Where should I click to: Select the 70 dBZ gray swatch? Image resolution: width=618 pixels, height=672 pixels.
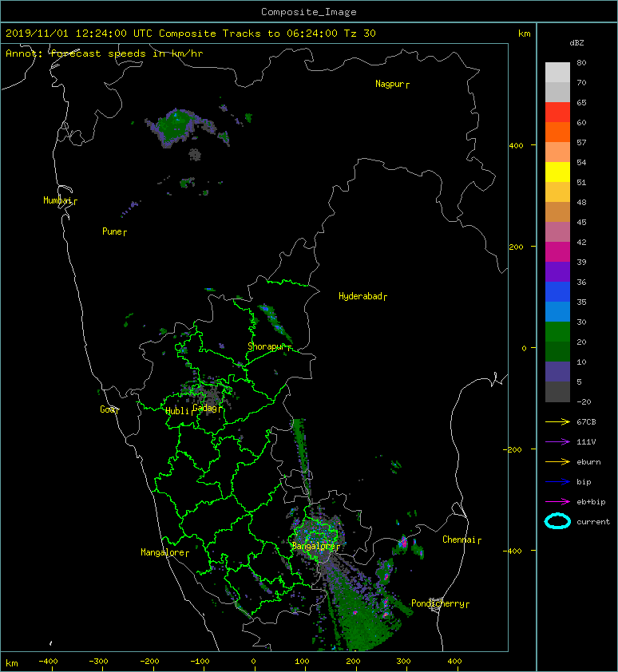click(x=557, y=92)
